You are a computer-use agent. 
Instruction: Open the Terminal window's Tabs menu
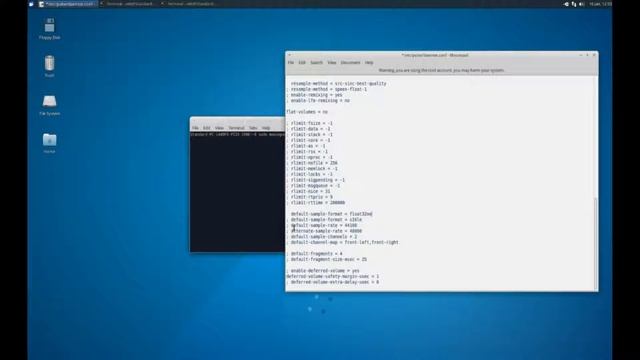tap(253, 128)
